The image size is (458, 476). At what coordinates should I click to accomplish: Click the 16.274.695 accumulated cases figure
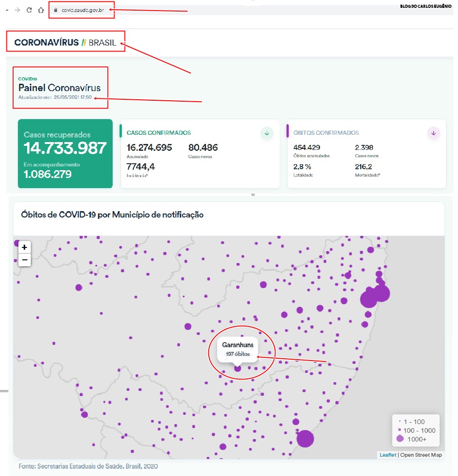click(149, 148)
